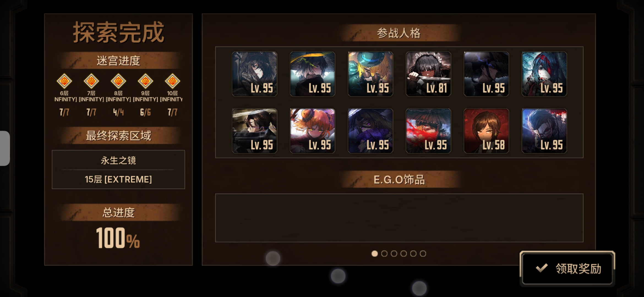Tap the 永生之镜 dungeon name label
The image size is (644, 297).
pyautogui.click(x=118, y=160)
